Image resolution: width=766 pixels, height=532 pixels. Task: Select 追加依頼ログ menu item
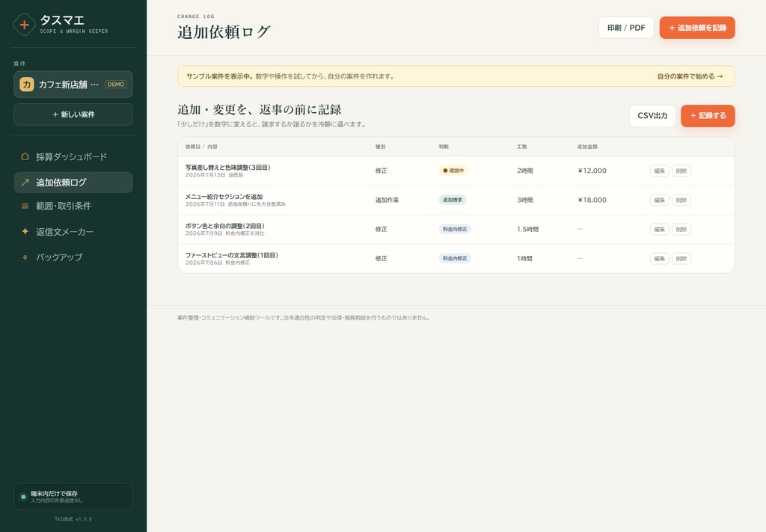(x=73, y=183)
